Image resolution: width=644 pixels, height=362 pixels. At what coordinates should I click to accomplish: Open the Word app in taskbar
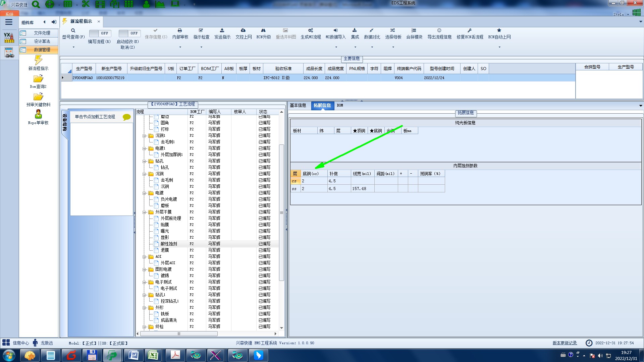point(133,355)
